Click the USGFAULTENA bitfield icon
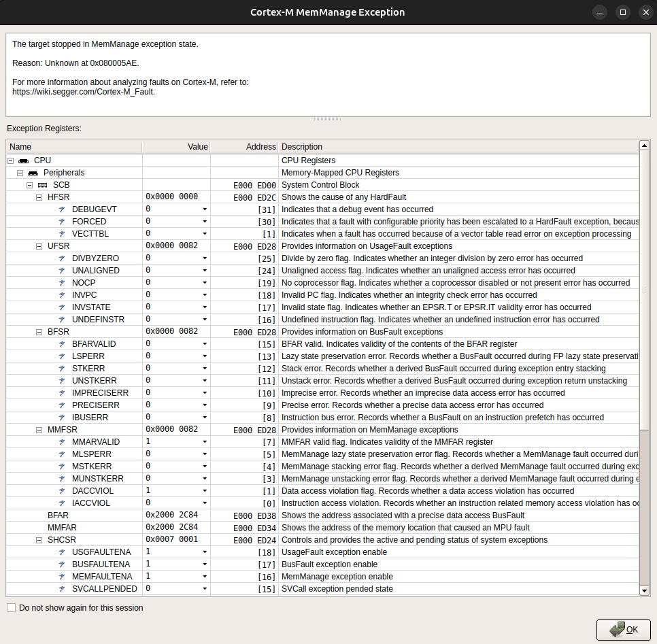Image resolution: width=657 pixels, height=644 pixels. (x=62, y=552)
